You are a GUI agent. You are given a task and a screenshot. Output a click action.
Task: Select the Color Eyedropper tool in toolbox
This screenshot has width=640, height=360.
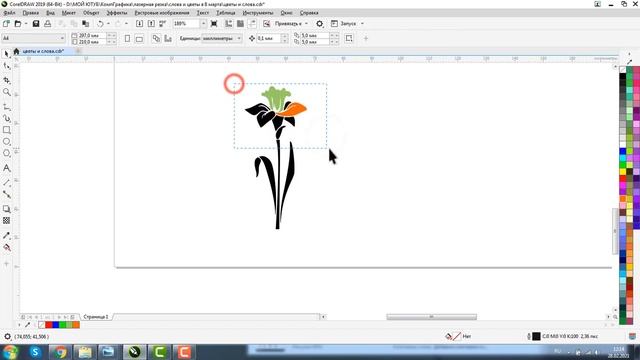coord(7,236)
